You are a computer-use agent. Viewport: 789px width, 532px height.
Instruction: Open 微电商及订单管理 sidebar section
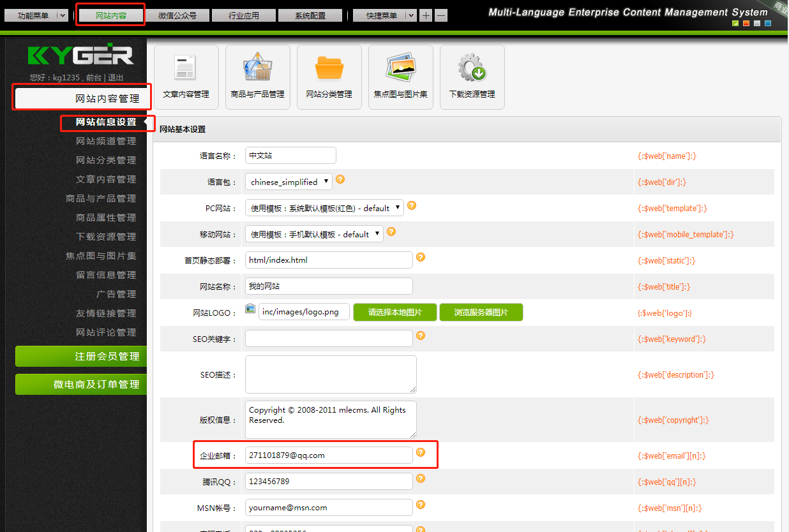(x=81, y=384)
